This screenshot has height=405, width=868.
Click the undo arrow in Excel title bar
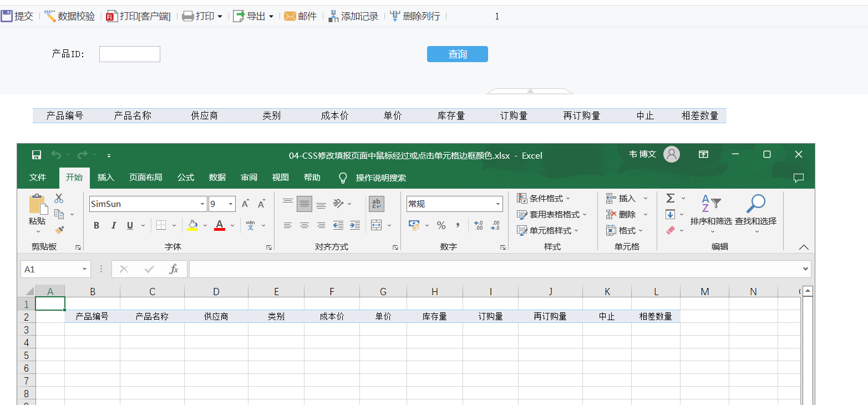point(56,155)
